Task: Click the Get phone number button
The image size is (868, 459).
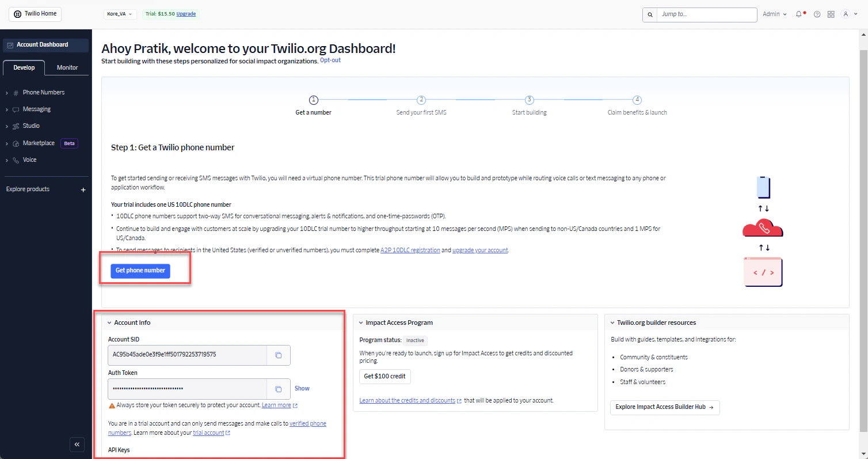Action: click(x=140, y=271)
